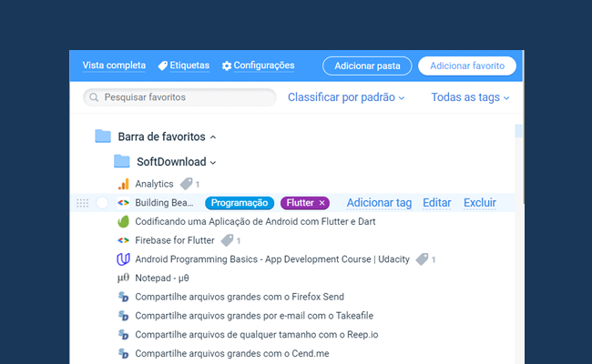
Task: Click the Firebase for Flutter favicon
Action: 124,240
